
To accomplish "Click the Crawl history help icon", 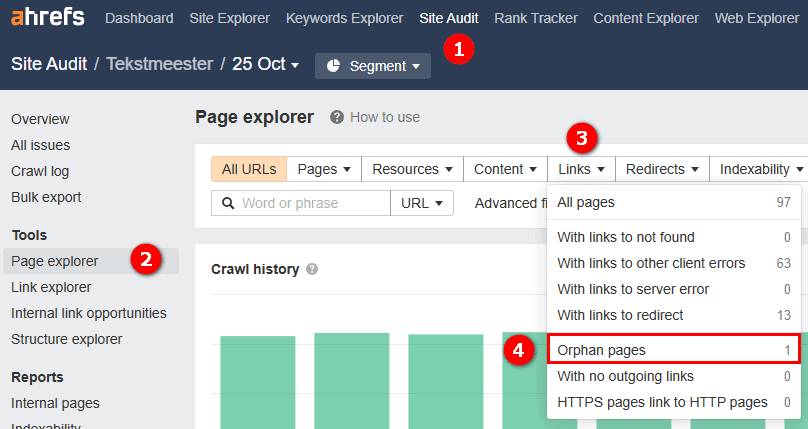I will pos(312,269).
